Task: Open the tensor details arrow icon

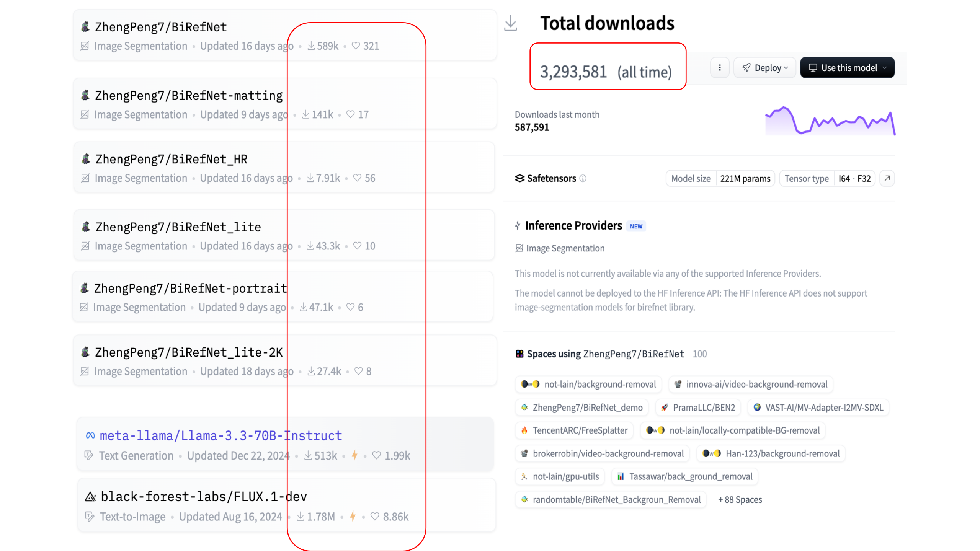Action: tap(887, 178)
